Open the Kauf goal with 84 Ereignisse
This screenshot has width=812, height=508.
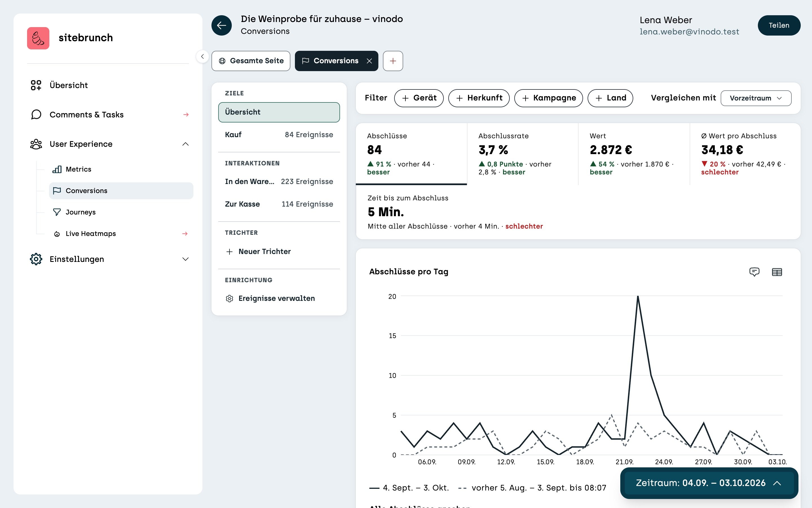tap(279, 135)
